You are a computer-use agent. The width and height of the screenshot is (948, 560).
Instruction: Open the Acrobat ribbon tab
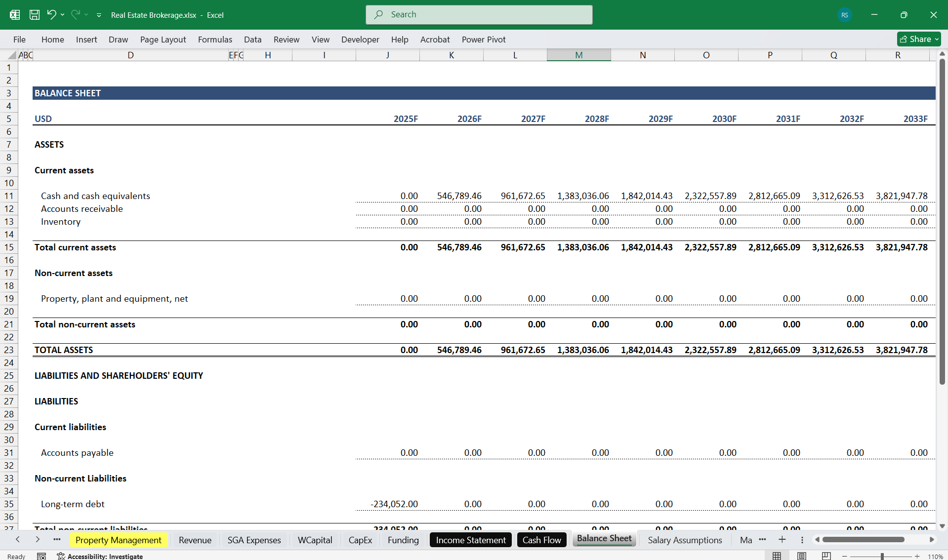435,40
